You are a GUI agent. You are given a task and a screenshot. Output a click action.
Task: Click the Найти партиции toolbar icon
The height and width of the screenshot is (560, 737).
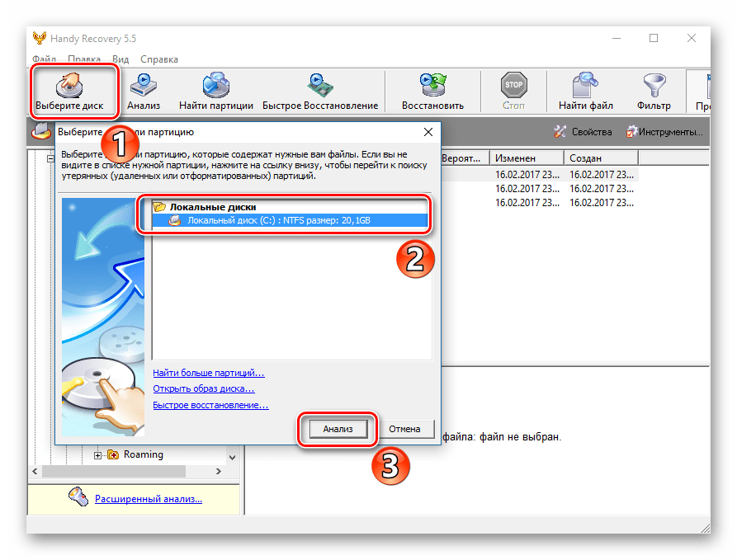click(x=215, y=91)
